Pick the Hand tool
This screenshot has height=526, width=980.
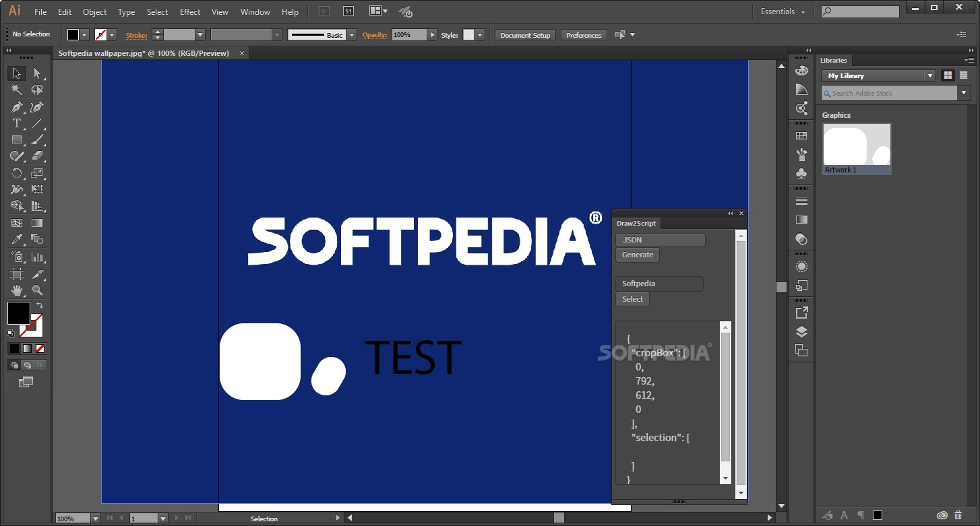coord(17,290)
